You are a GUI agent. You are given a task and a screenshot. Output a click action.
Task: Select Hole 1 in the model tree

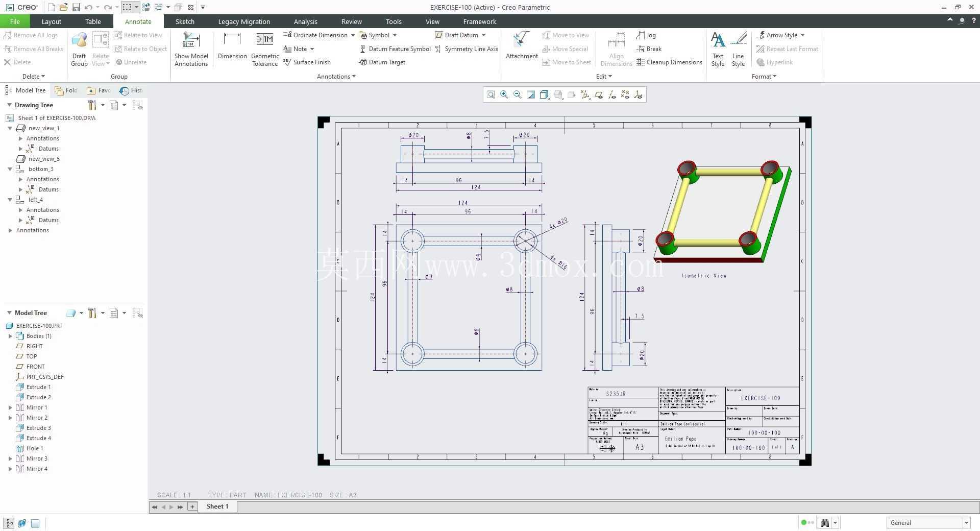(30, 448)
